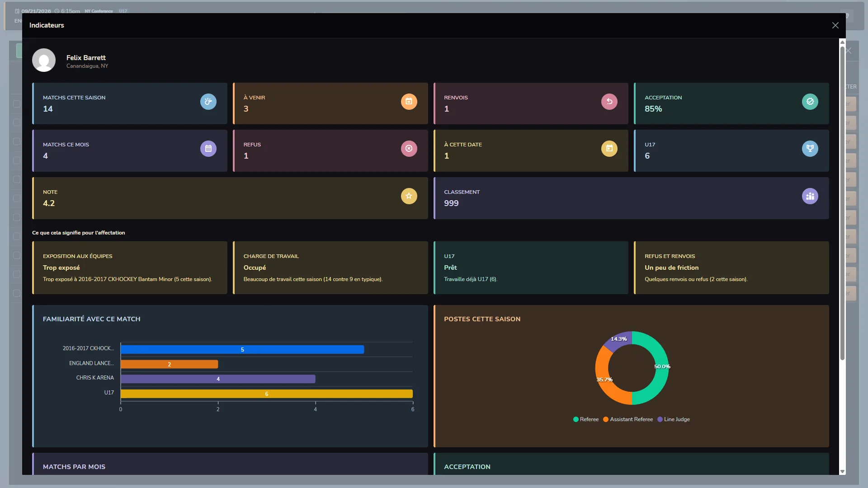
Task: Click the Note value 4.2
Action: tap(49, 203)
